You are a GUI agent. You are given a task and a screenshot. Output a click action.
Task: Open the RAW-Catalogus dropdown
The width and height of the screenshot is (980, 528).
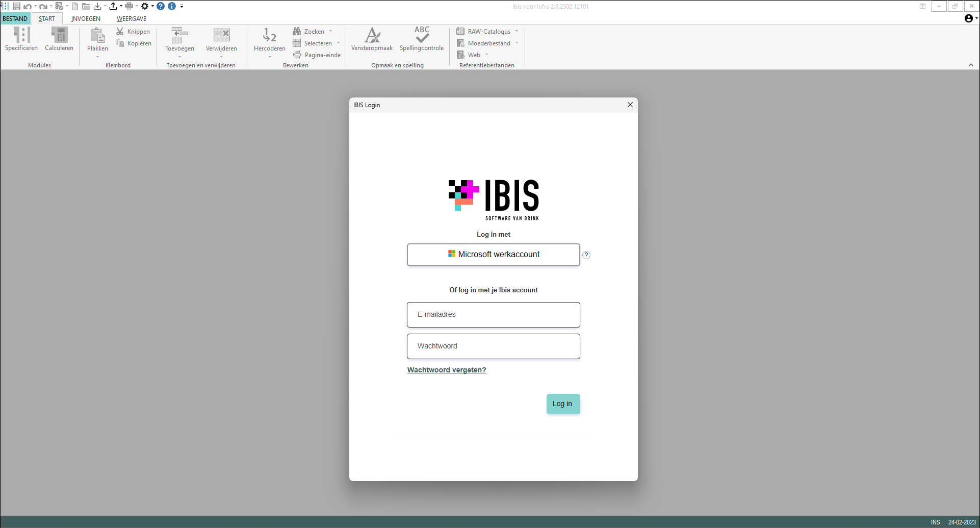[517, 31]
